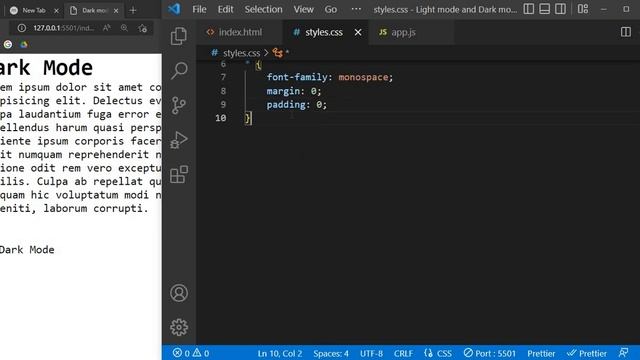Close the Dark mode browser tab
This screenshot has width=640, height=360.
click(x=116, y=11)
